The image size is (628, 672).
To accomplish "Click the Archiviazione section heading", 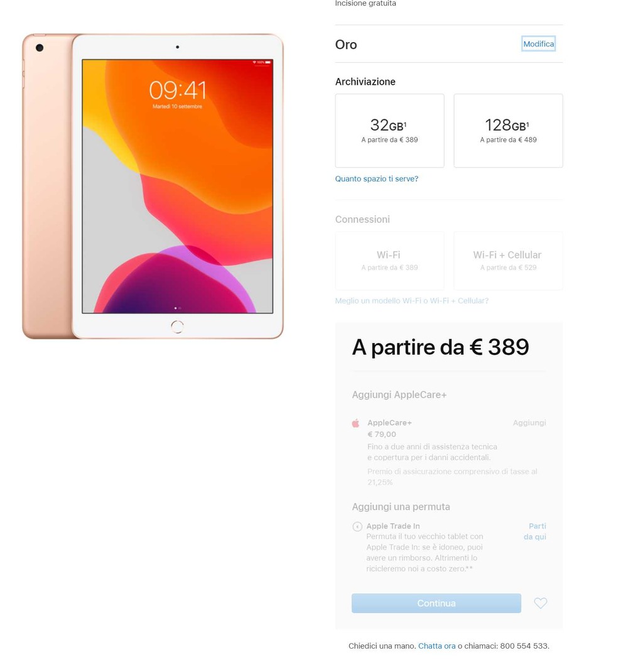I will (365, 82).
